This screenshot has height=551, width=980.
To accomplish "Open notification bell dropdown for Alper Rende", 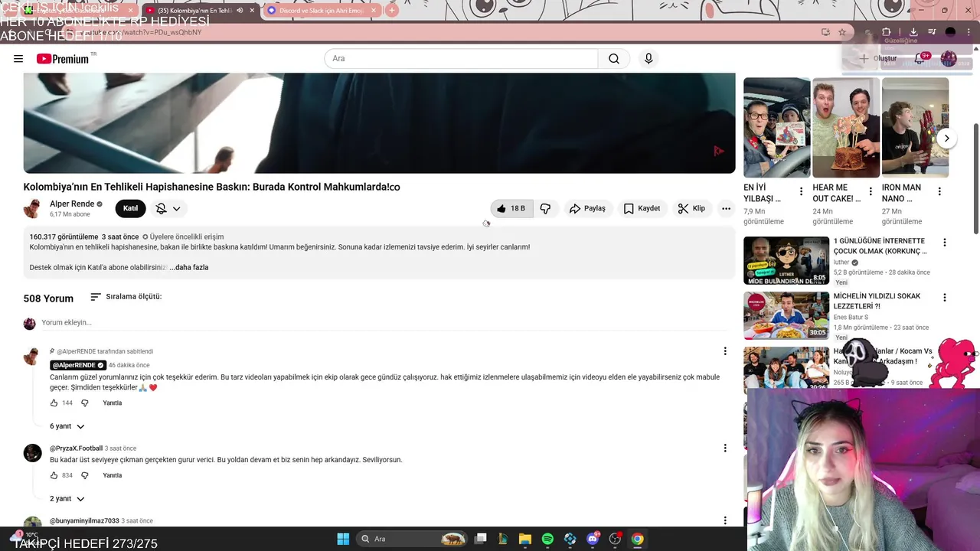I will (x=168, y=208).
